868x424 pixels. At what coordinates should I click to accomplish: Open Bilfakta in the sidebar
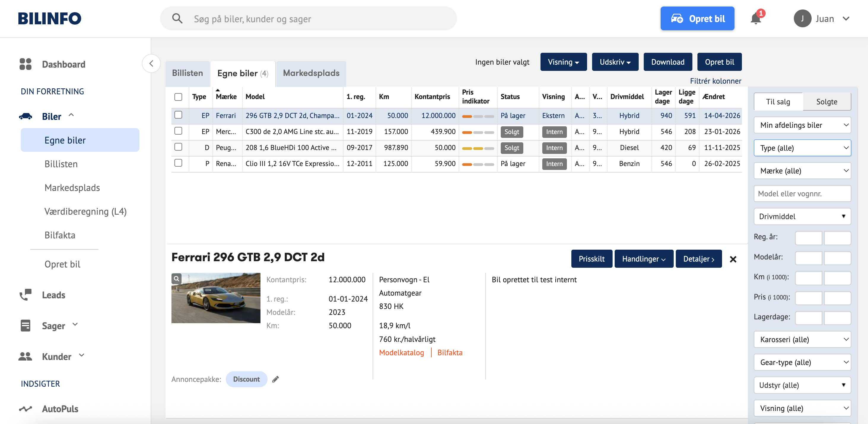click(x=60, y=235)
